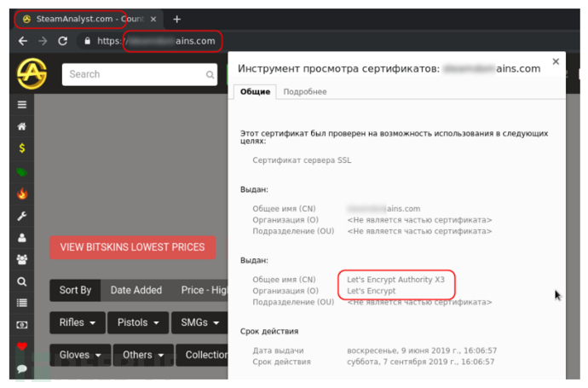Switch to the Общие certificate tab
Viewport: 588px width, 388px height.
coord(256,92)
